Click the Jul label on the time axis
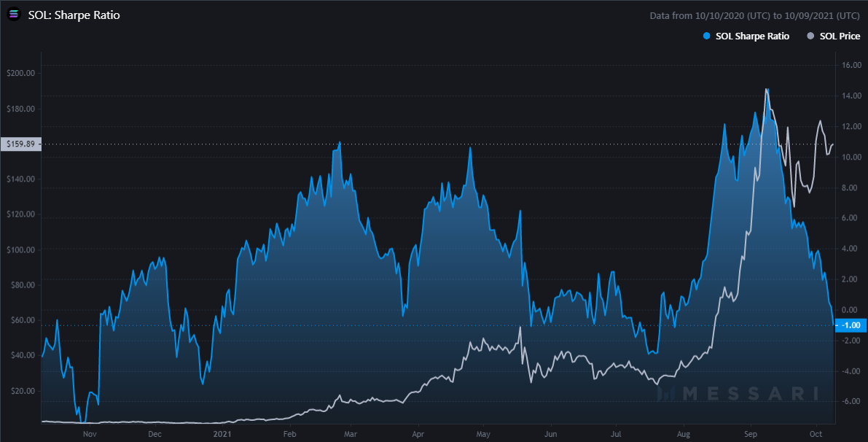Image resolution: width=868 pixels, height=442 pixels. [616, 434]
